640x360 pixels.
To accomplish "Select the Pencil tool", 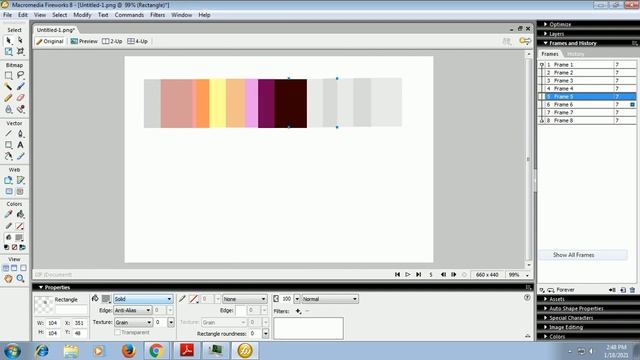I will point(9,98).
